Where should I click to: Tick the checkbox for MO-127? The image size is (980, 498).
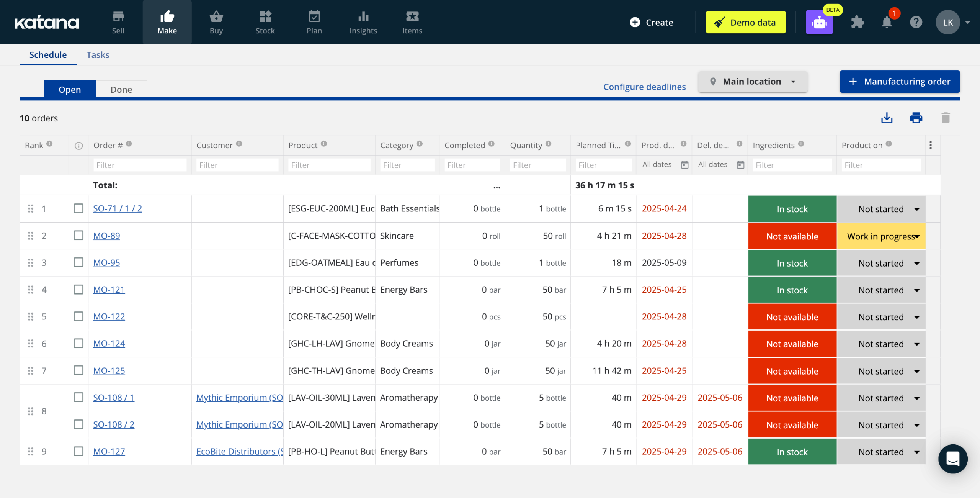coord(78,451)
